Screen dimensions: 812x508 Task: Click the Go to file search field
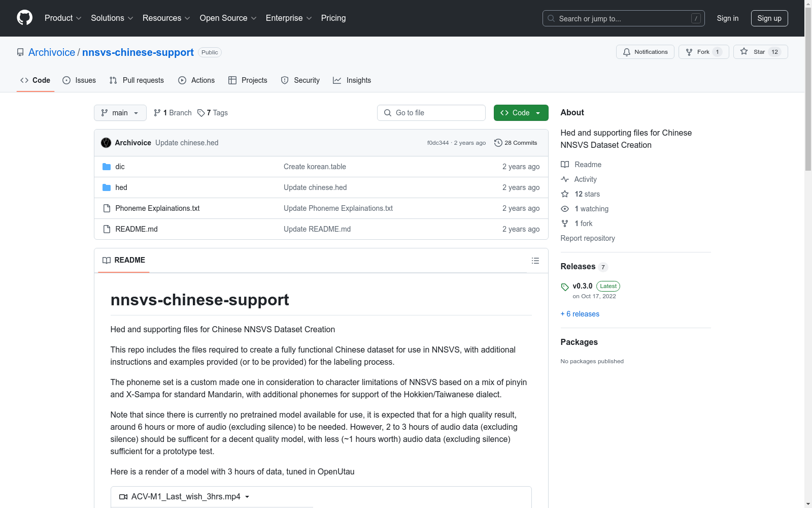coord(431,113)
